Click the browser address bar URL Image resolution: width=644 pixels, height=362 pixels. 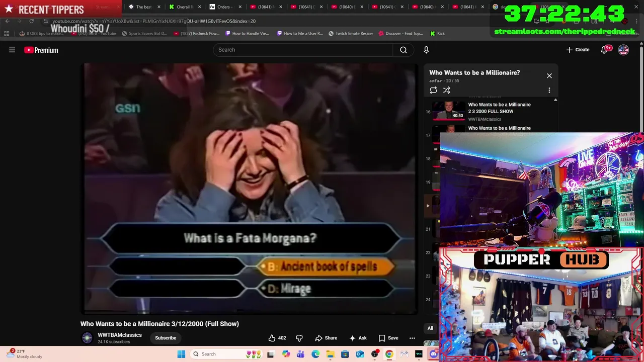(x=154, y=21)
